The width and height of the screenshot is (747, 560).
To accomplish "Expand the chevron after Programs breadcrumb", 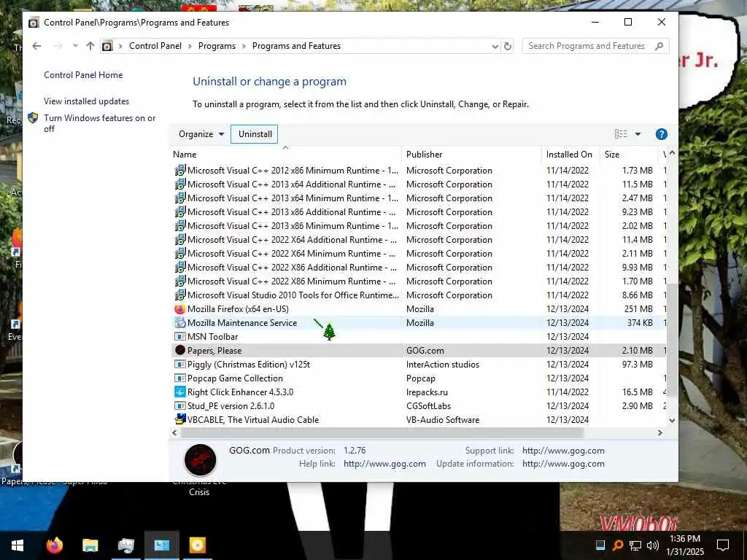I will pyautogui.click(x=244, y=46).
